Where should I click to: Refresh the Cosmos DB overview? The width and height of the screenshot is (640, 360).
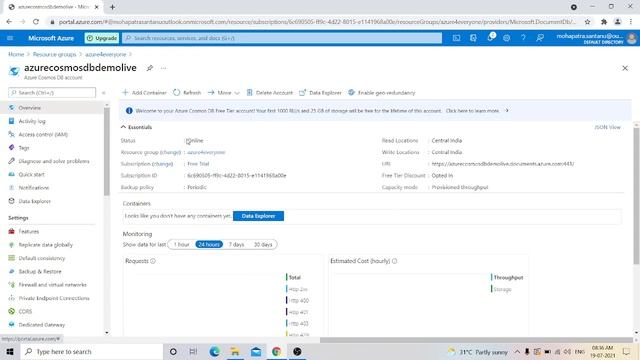pyautogui.click(x=187, y=93)
